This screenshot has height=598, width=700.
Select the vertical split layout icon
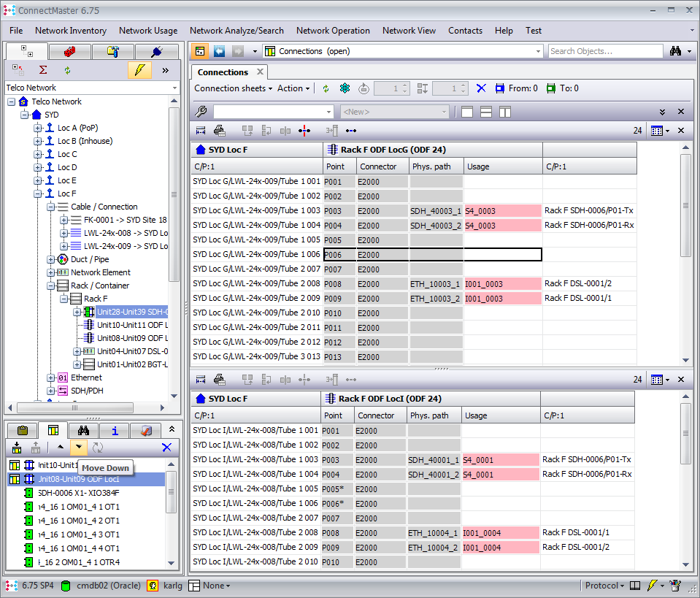pos(505,112)
